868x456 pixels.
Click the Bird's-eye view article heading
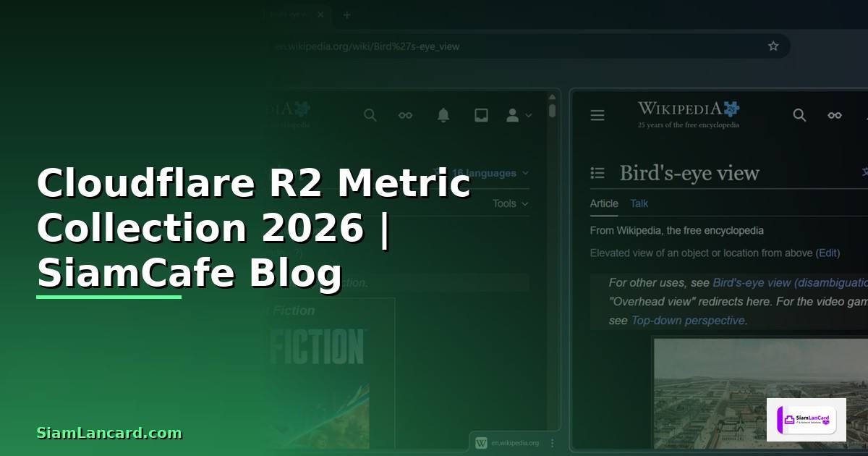(689, 173)
